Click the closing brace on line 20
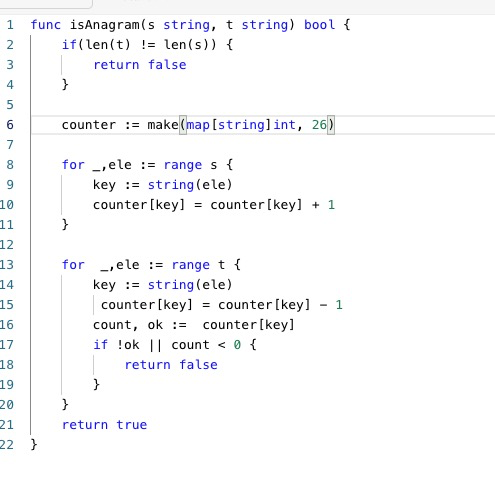The image size is (495, 482). click(65, 405)
